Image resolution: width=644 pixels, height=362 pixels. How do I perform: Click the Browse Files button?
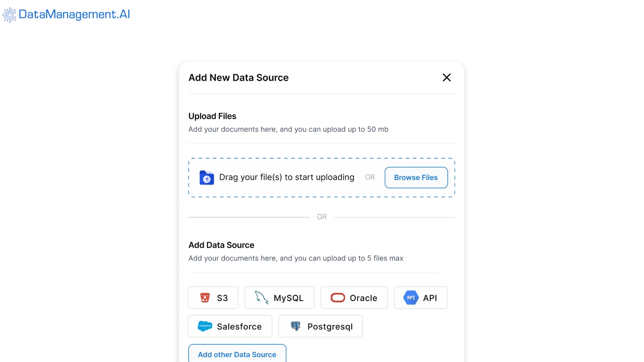[416, 177]
